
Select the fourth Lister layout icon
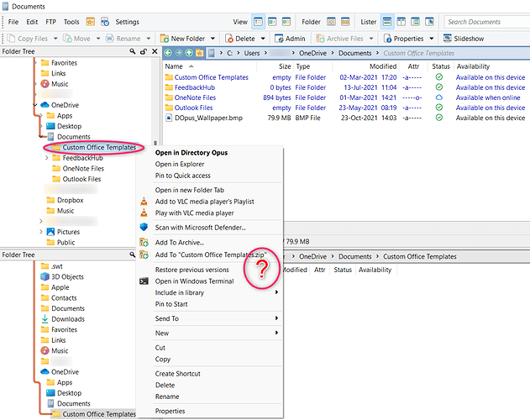point(429,22)
